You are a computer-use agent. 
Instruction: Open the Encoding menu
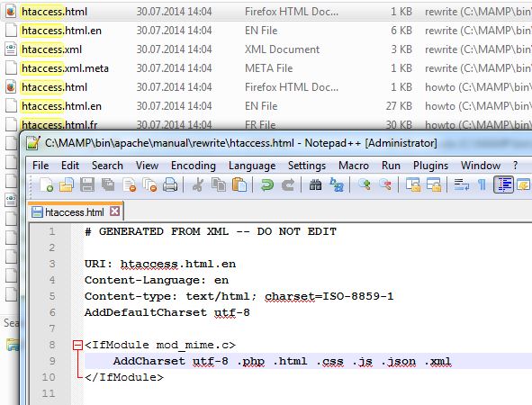[194, 166]
